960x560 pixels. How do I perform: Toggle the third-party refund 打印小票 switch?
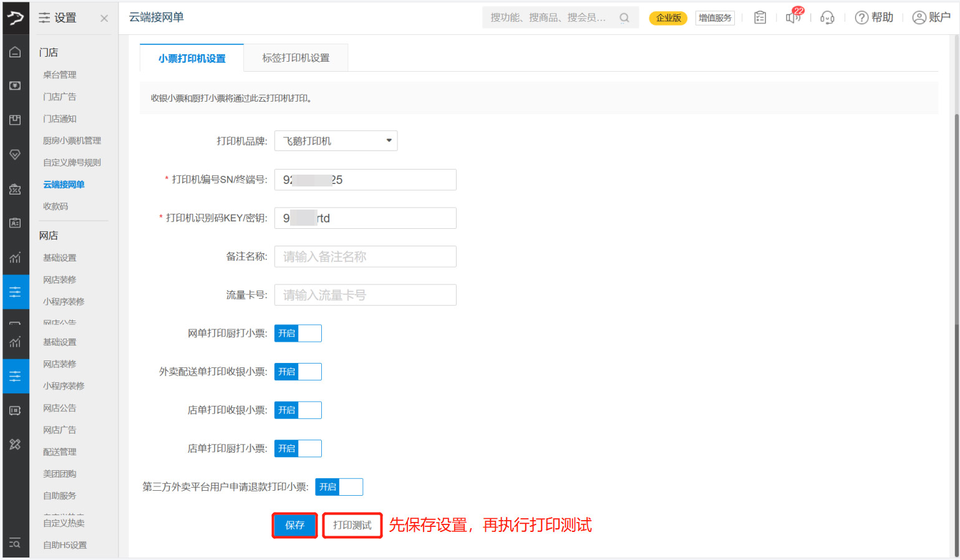[339, 487]
